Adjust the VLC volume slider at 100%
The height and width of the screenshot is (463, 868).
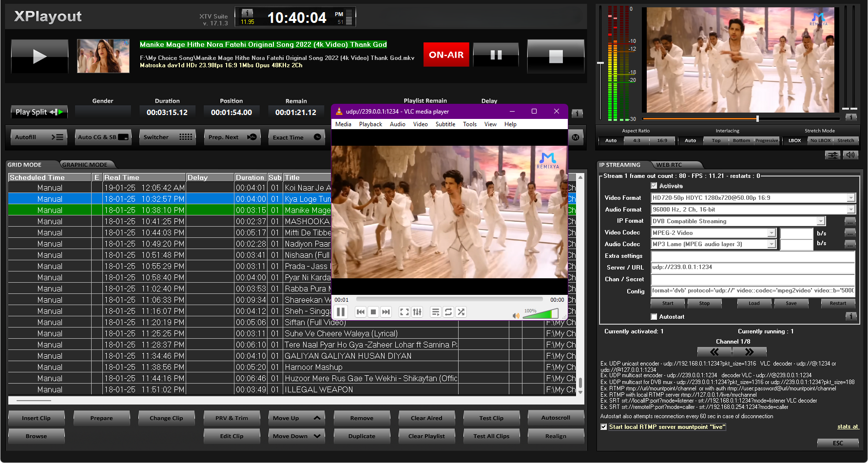pyautogui.click(x=540, y=315)
